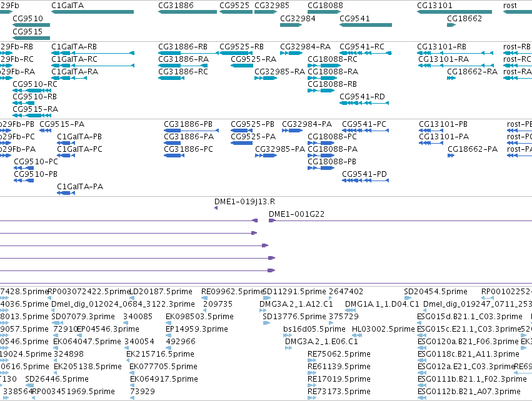Click transcript CG13101-RB
The height and width of the screenshot is (401, 532).
pyautogui.click(x=442, y=46)
